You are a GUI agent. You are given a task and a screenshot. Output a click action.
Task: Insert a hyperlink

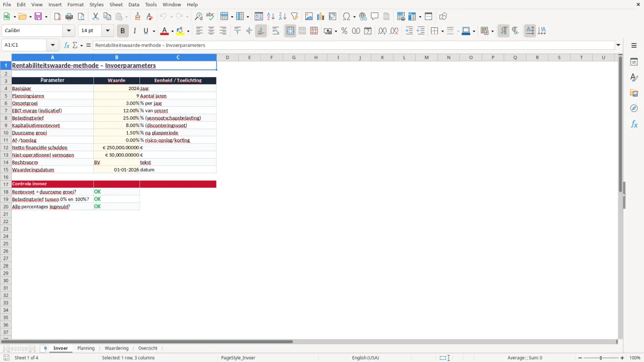[x=363, y=17]
